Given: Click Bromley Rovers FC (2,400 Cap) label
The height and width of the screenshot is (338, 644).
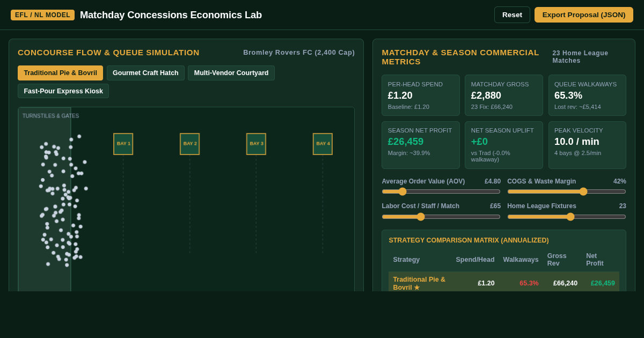Looking at the screenshot, I should [299, 53].
